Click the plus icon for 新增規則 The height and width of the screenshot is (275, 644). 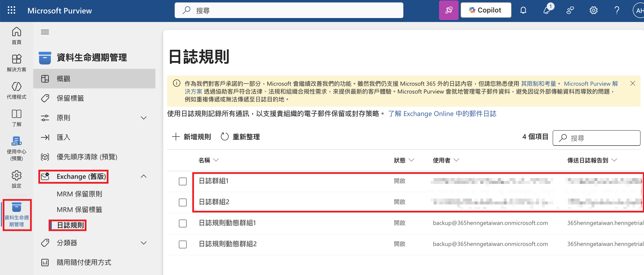coord(176,137)
